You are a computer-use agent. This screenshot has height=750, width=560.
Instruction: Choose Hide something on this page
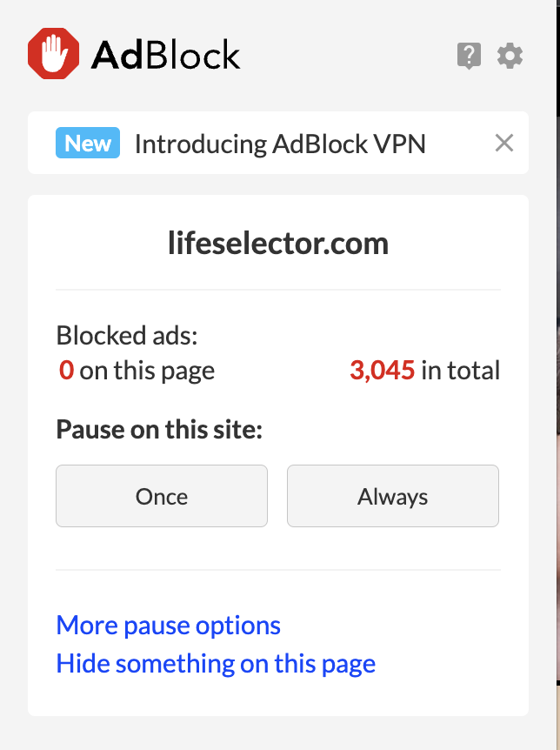point(216,664)
